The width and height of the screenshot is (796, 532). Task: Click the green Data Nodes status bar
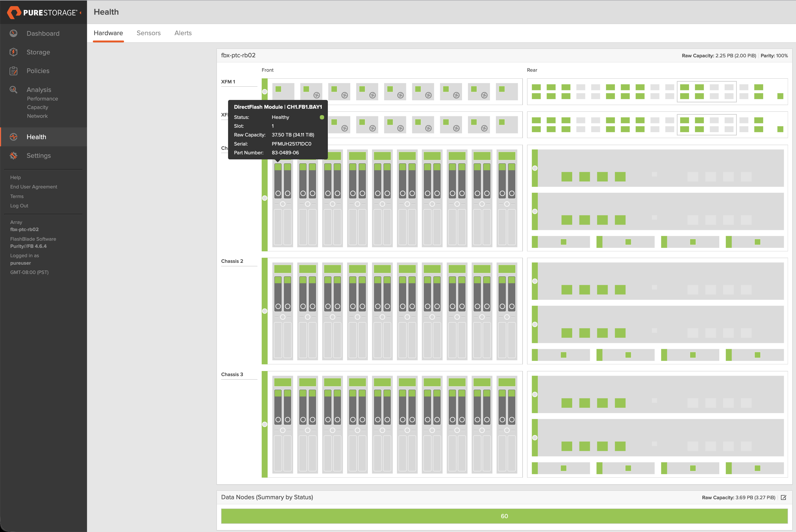point(504,516)
